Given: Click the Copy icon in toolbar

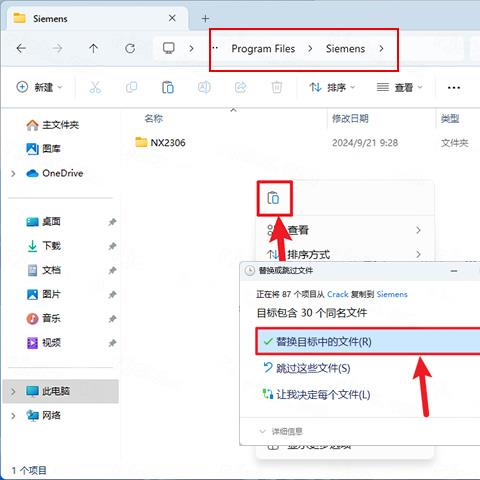Looking at the screenshot, I should [x=131, y=87].
